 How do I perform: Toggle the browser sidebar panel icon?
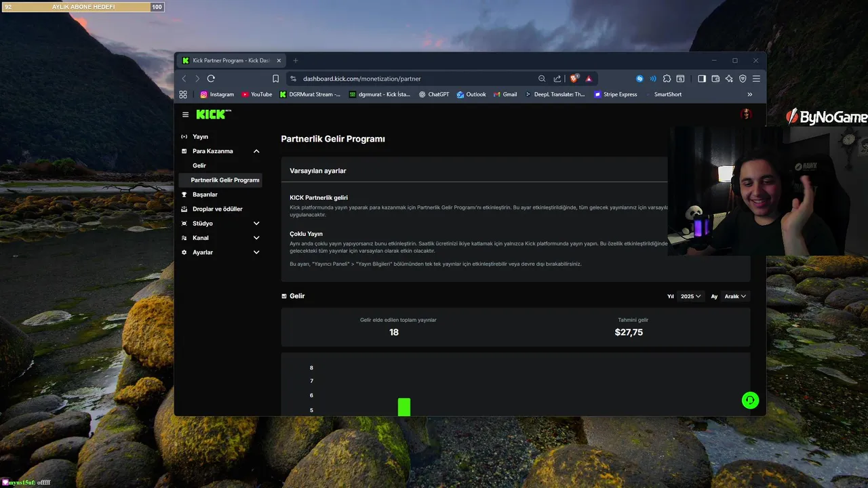coord(702,79)
